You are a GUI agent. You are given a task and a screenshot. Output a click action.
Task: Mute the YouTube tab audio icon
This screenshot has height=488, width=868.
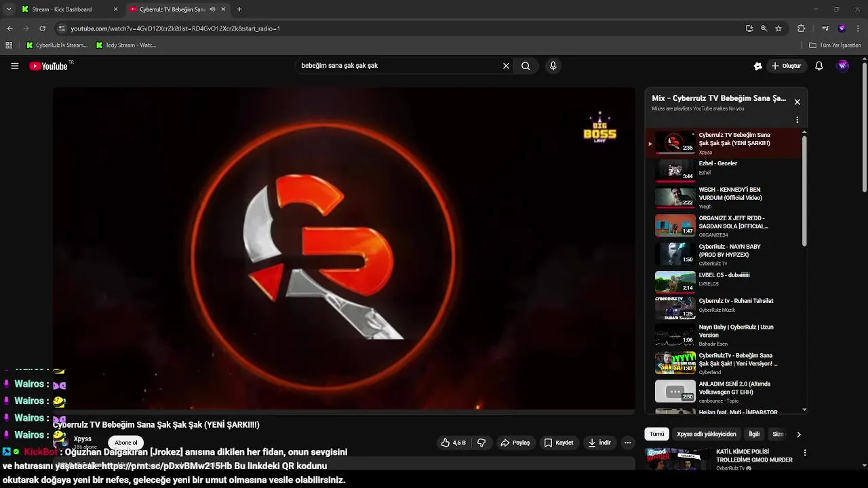[212, 9]
